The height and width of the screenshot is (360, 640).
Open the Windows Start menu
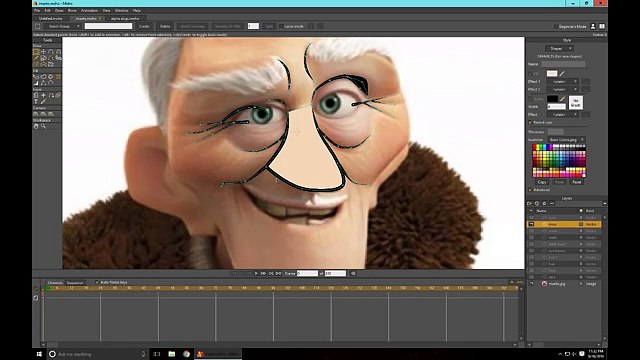pyautogui.click(x=39, y=354)
